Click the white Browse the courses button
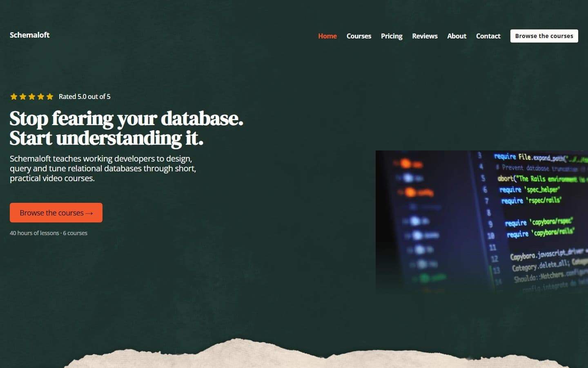The height and width of the screenshot is (368, 588). [544, 36]
